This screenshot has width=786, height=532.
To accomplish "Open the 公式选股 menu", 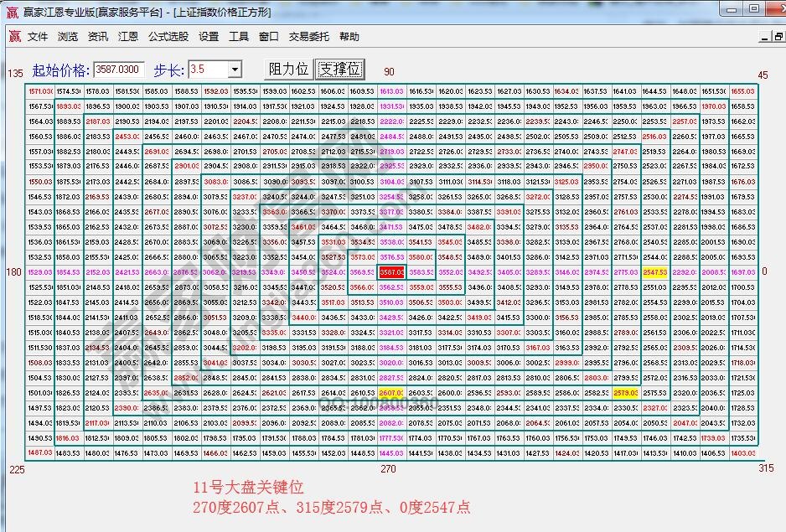I will click(168, 36).
